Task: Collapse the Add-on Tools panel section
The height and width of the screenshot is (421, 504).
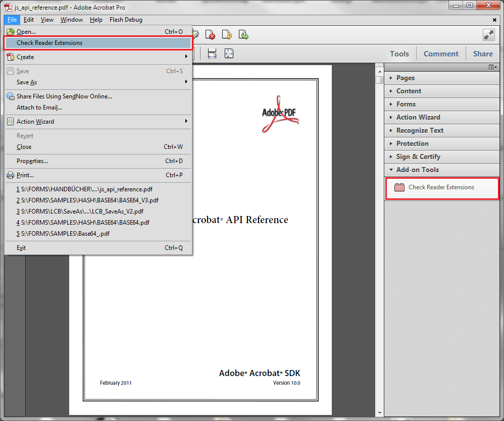Action: pyautogui.click(x=442, y=170)
